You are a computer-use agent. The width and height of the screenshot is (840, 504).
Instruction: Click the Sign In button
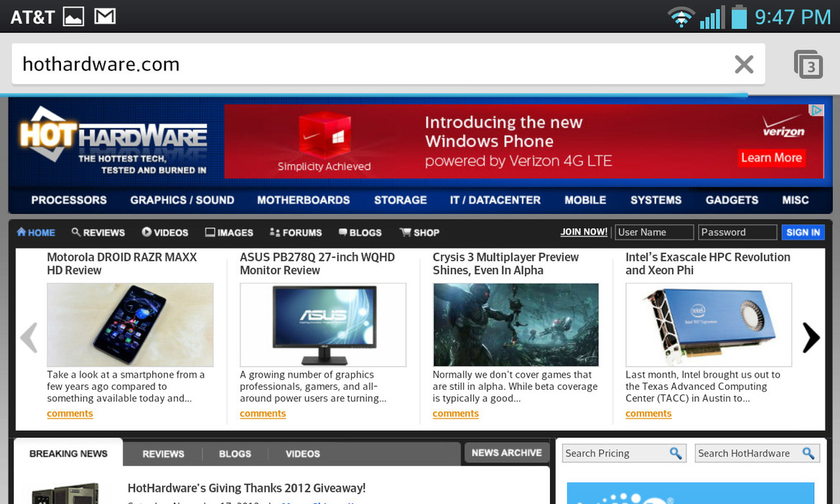(x=803, y=232)
